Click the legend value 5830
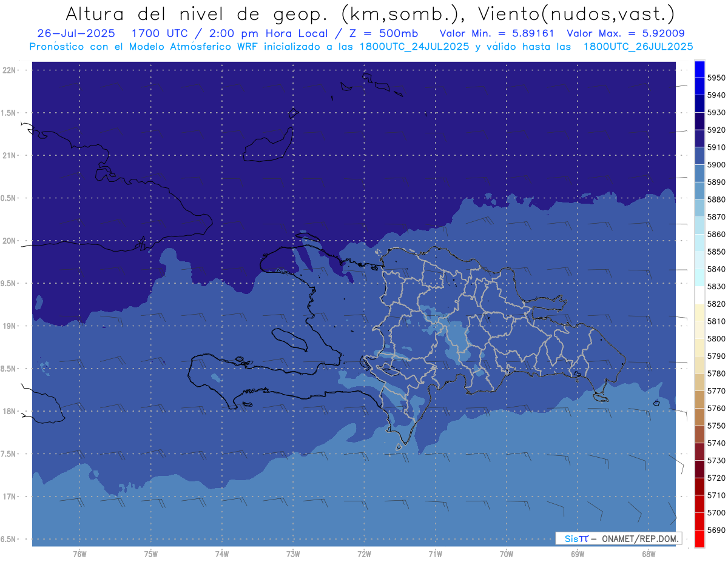Image resolution: width=728 pixels, height=562 pixels. [x=716, y=286]
